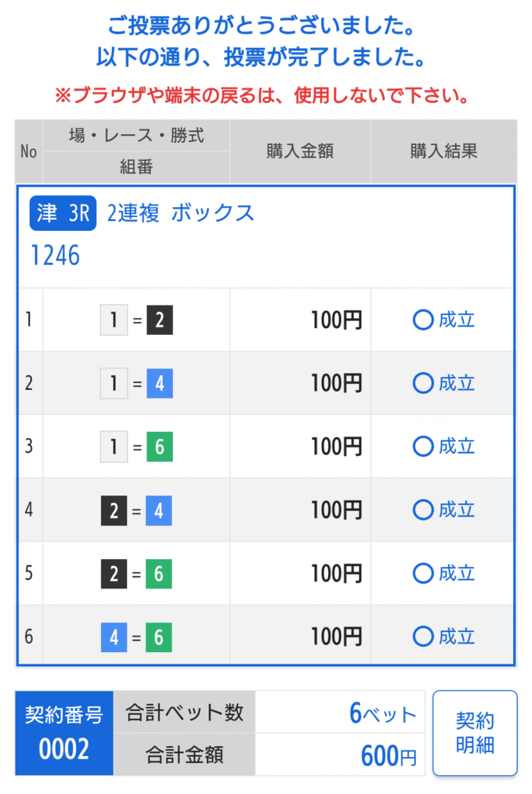Click the 津 3R race badge
532x794 pixels.
(63, 214)
